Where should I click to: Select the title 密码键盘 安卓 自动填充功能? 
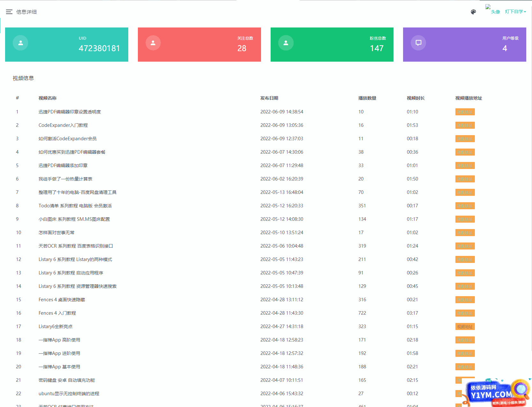point(67,380)
